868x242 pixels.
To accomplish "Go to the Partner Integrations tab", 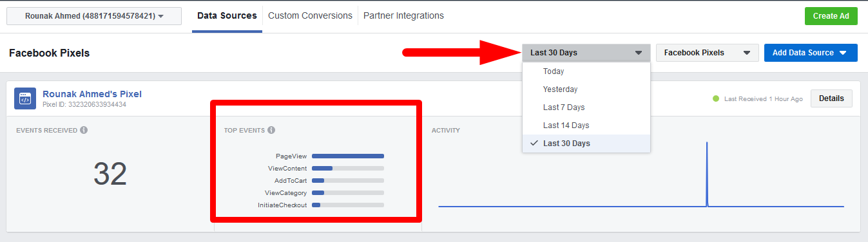I will pos(403,15).
